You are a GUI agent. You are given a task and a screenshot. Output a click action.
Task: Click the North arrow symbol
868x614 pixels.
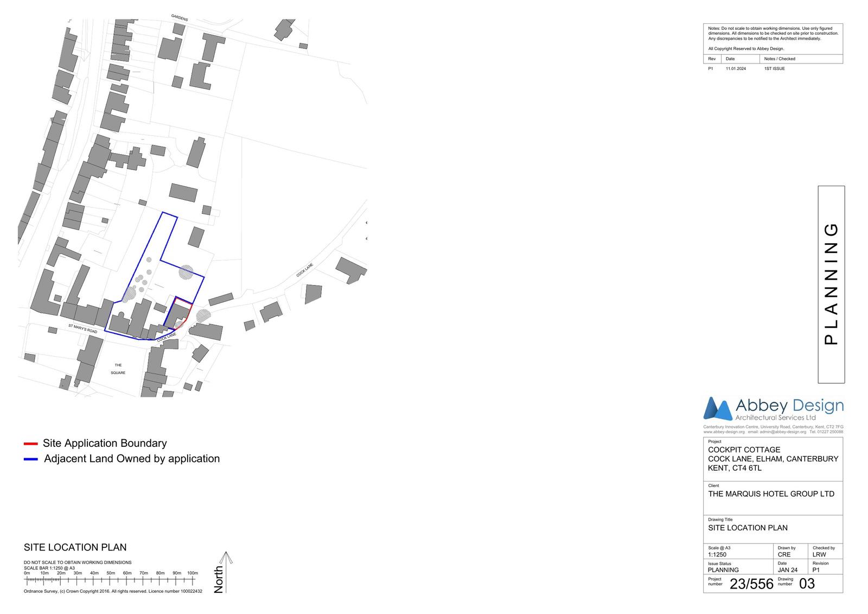(226, 572)
